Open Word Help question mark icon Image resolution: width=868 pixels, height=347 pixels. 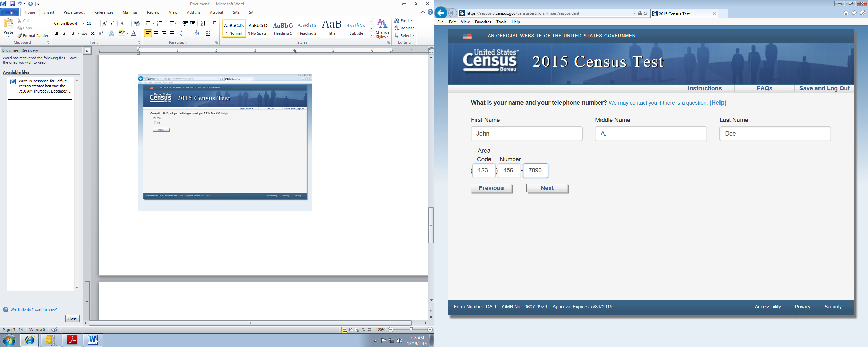pyautogui.click(x=430, y=12)
